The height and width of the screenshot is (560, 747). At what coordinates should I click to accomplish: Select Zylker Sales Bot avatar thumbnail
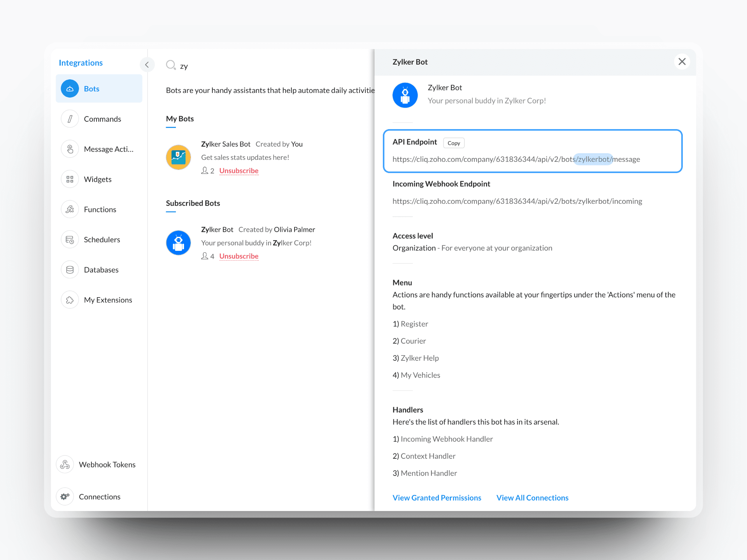(x=178, y=157)
